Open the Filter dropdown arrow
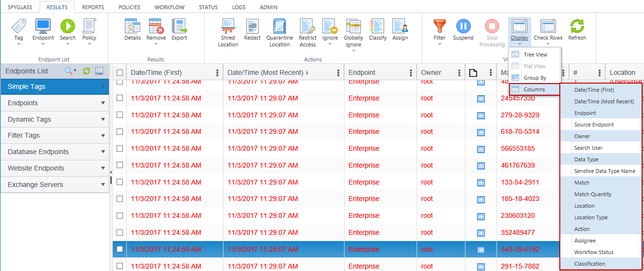The height and width of the screenshot is (271, 644). pyautogui.click(x=439, y=44)
